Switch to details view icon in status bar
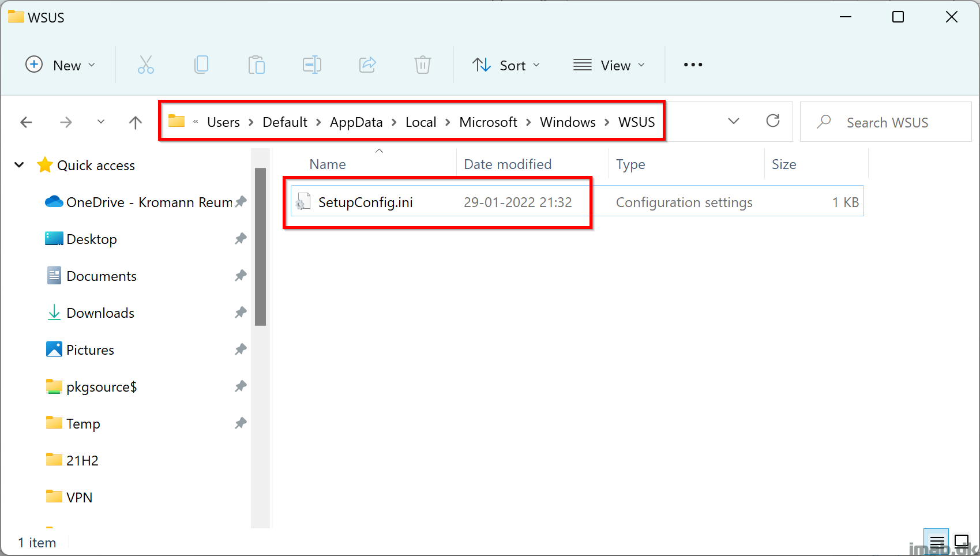The image size is (980, 556). point(937,542)
